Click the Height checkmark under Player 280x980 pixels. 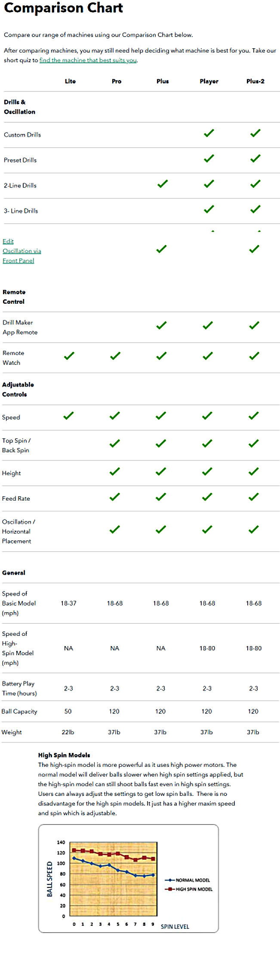point(207,472)
